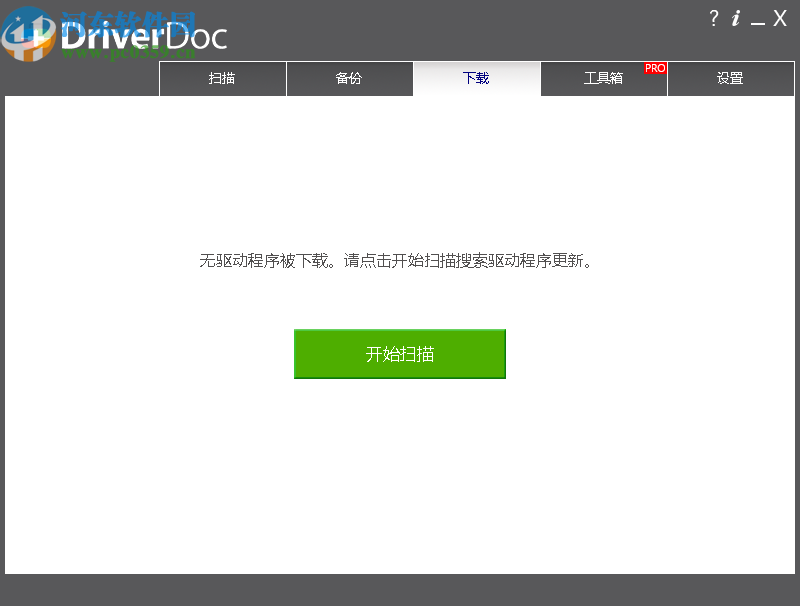Click the red PRO badge on 工具箱
800x606 pixels.
click(654, 68)
